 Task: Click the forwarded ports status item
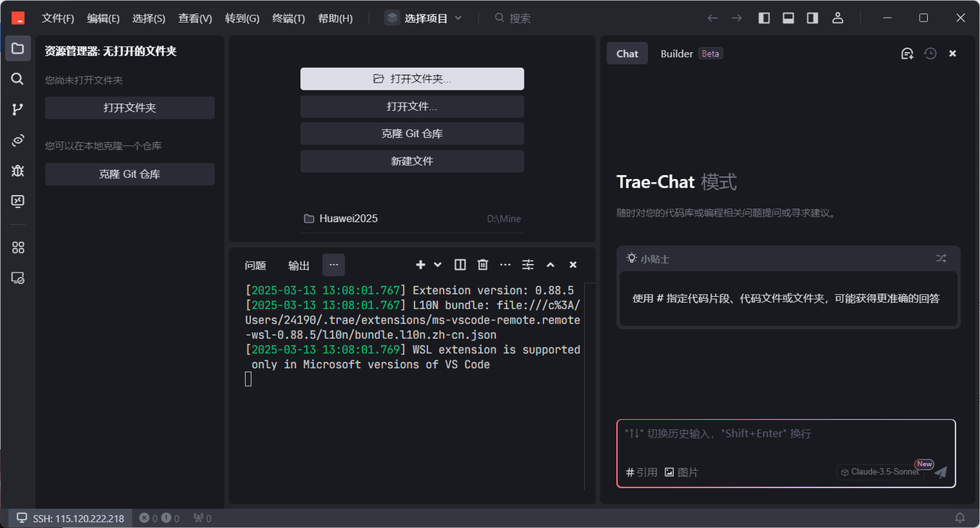[202, 518]
